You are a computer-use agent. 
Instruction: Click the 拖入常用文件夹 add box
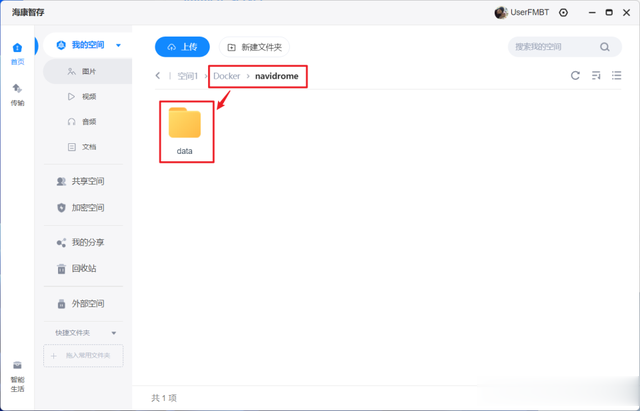point(83,355)
